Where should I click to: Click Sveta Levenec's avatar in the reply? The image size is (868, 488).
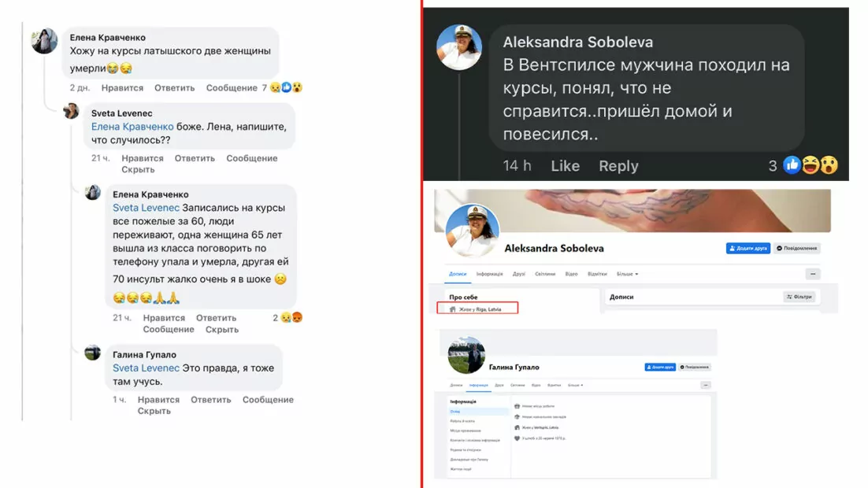(x=71, y=111)
